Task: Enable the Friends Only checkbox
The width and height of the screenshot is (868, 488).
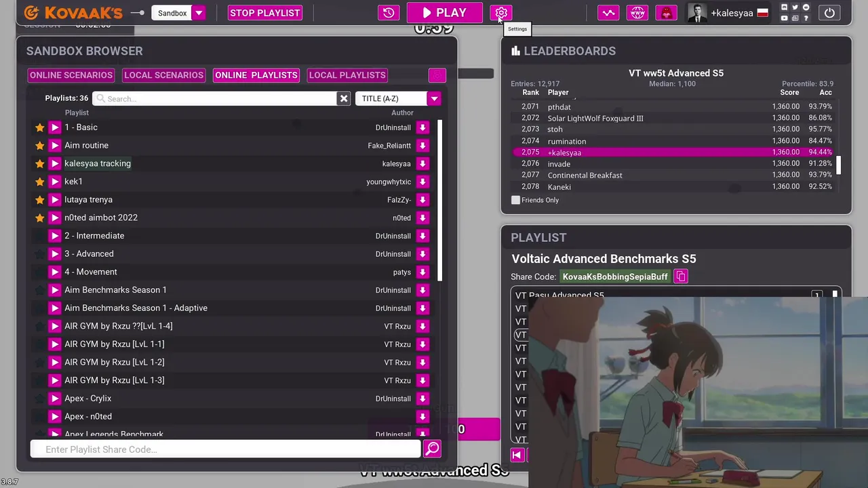Action: click(x=515, y=200)
